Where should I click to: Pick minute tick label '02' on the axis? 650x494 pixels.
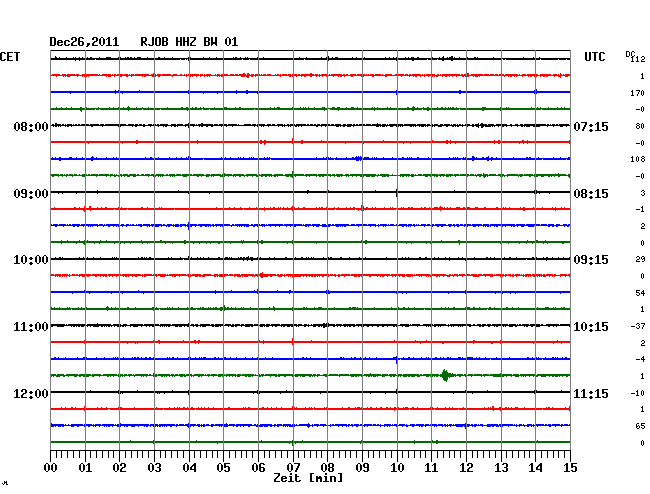click(x=119, y=467)
